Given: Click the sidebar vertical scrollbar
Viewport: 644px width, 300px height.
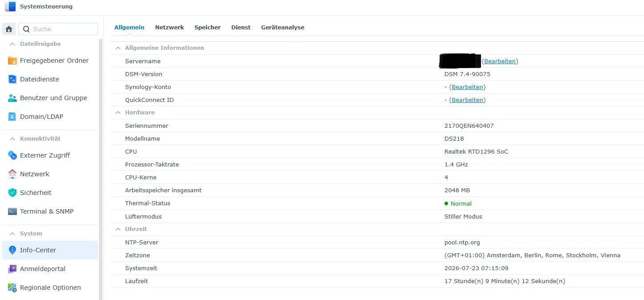Looking at the screenshot, I should click(101, 169).
